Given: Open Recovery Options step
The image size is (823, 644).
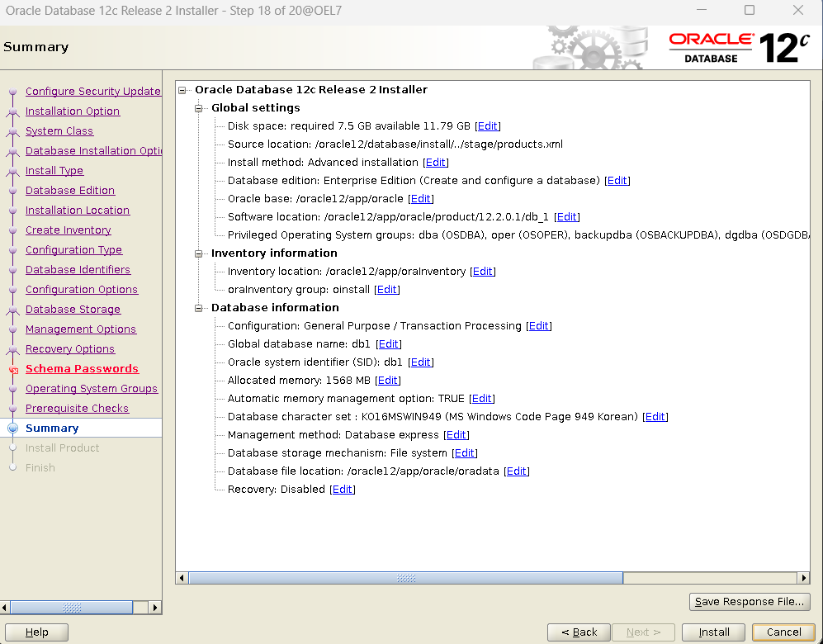Looking at the screenshot, I should (x=70, y=349).
